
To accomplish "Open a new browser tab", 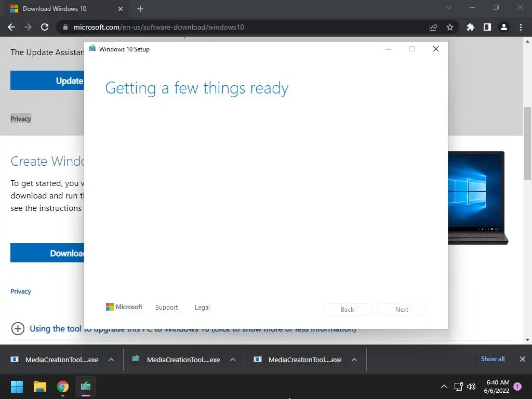I will click(x=140, y=9).
